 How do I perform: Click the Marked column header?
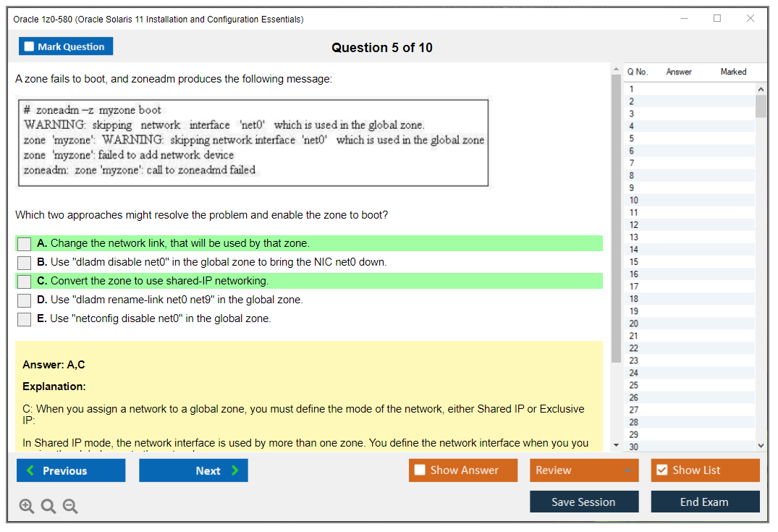(732, 72)
